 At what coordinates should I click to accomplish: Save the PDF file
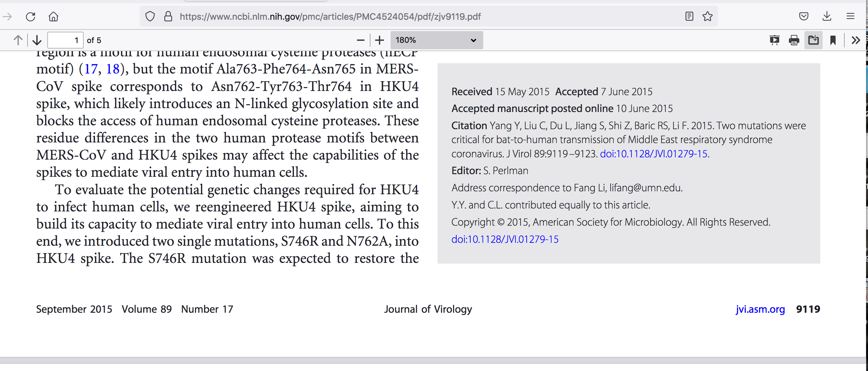[x=813, y=40]
